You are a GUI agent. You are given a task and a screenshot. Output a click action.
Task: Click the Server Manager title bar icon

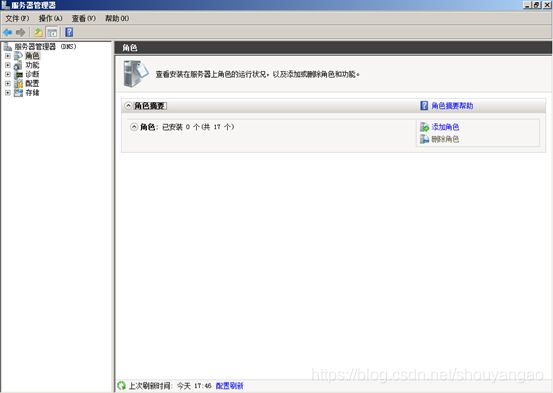click(x=5, y=5)
